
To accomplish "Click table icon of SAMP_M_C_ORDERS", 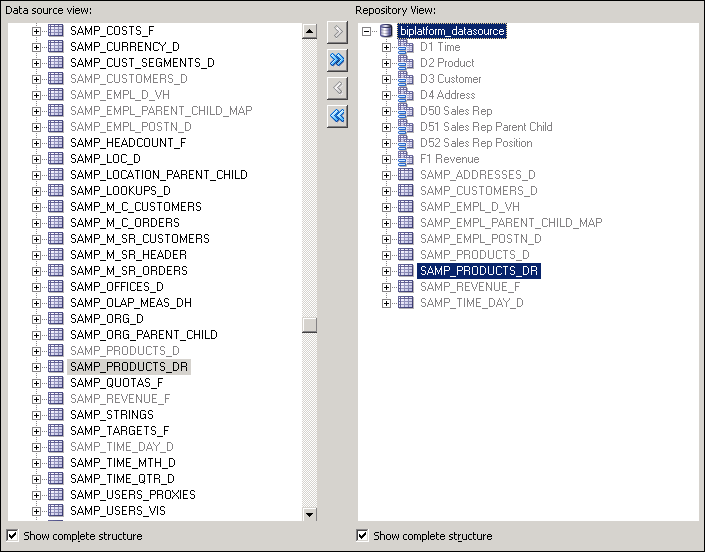I will [56, 223].
